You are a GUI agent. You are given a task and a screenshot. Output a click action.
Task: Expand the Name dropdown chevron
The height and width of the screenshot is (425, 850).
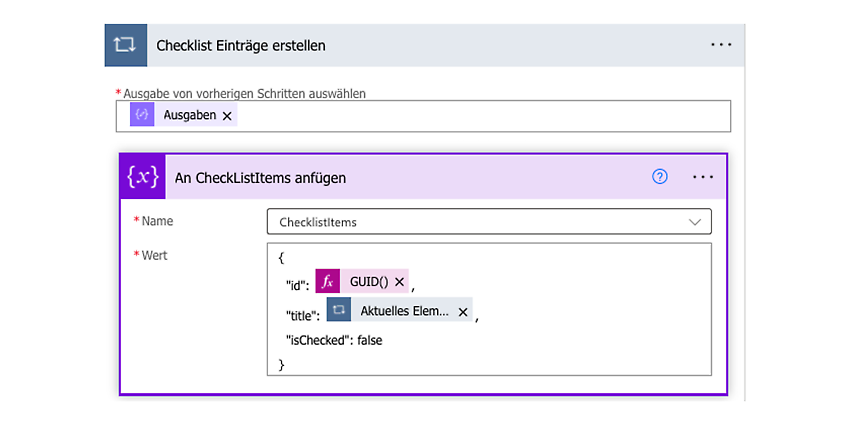coord(694,222)
